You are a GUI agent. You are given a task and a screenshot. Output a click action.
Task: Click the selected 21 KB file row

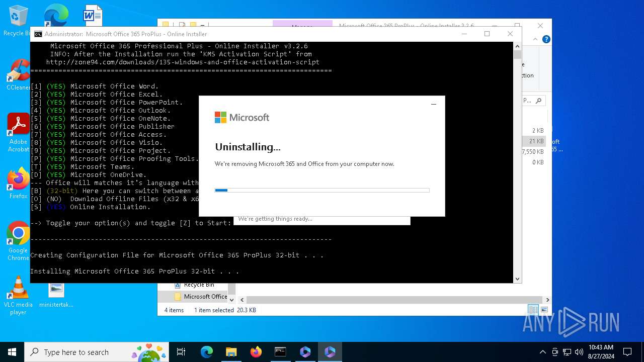coord(534,141)
